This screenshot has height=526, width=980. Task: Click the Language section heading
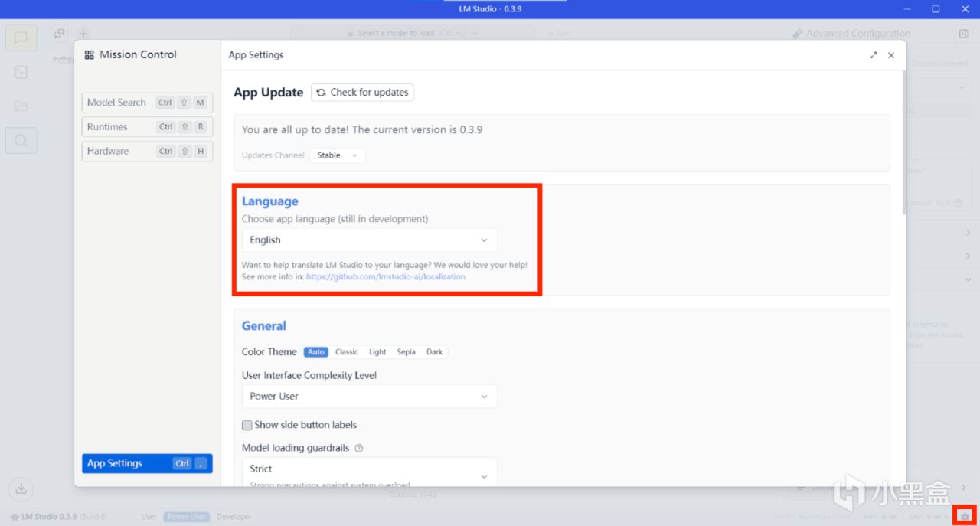tap(270, 201)
